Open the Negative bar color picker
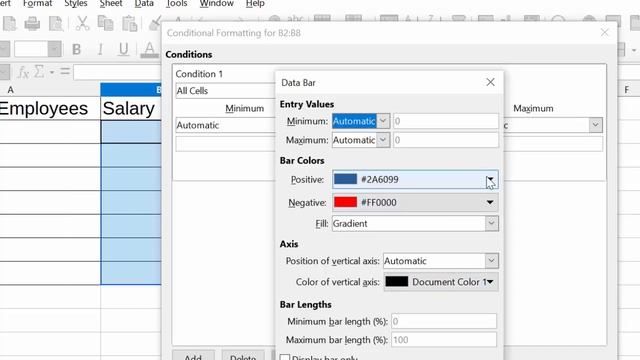 coord(415,202)
